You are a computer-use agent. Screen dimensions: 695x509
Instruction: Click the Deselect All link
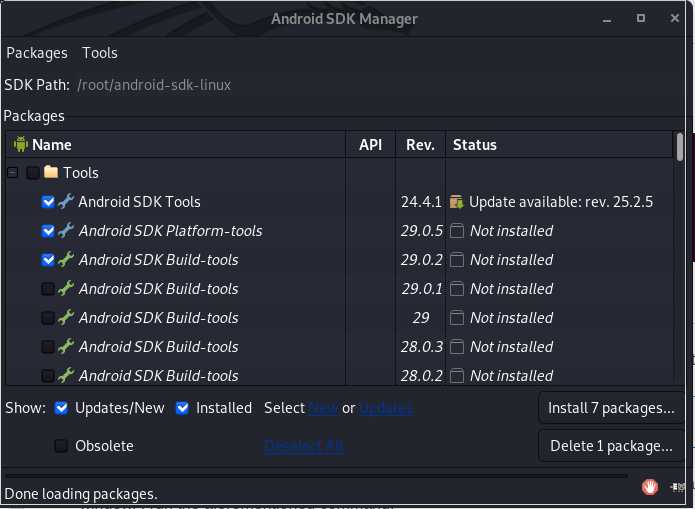coord(304,446)
